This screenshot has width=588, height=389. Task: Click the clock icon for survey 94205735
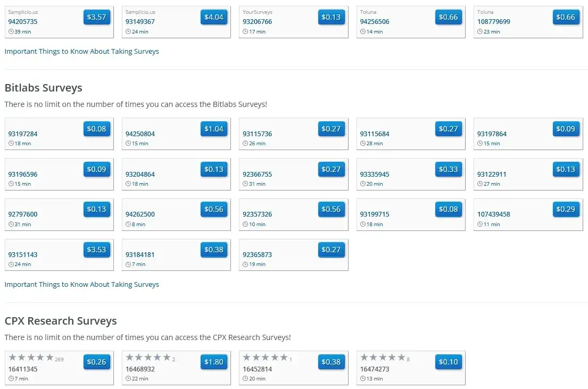pos(11,32)
